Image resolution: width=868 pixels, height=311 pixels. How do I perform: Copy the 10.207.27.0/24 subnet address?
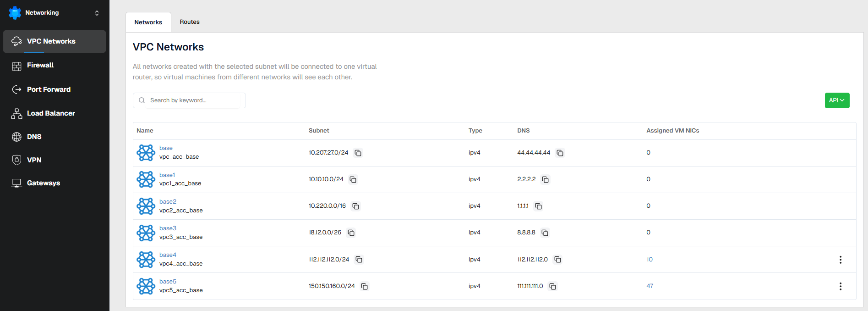358,153
